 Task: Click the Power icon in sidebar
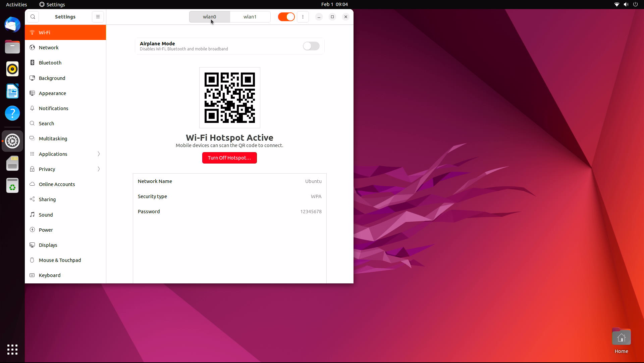(x=32, y=230)
